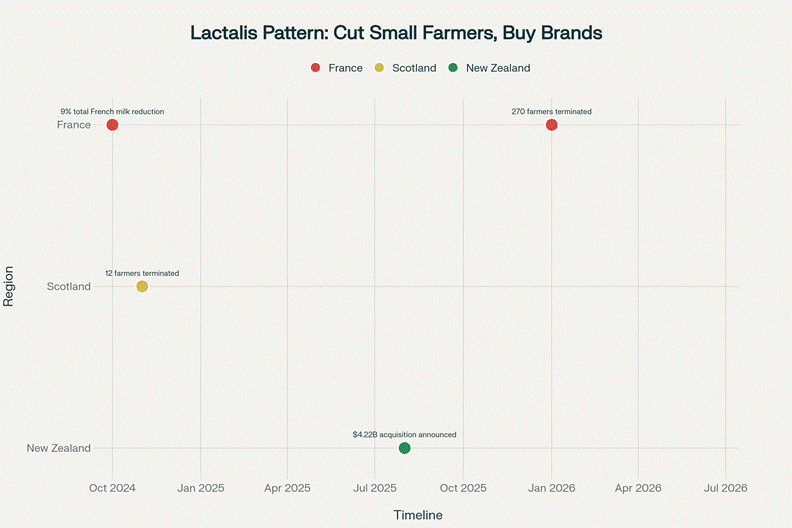Click the "Apr 2026" x-axis tick label
The height and width of the screenshot is (528, 792).
[638, 488]
